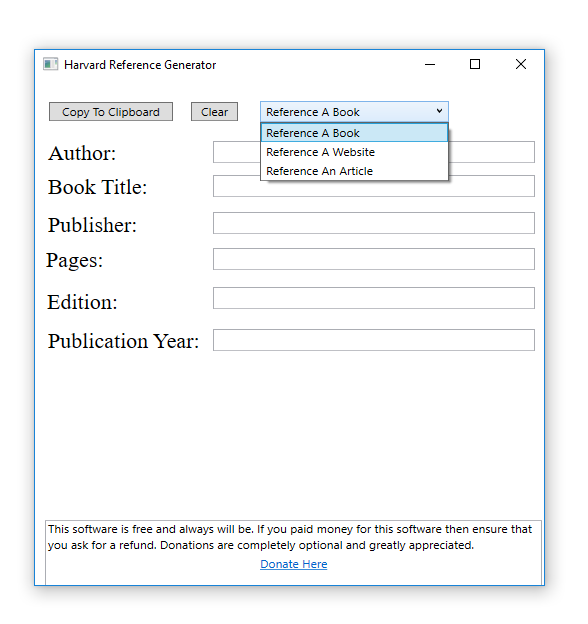The image size is (588, 624).
Task: Click the window title text
Action: 140,64
